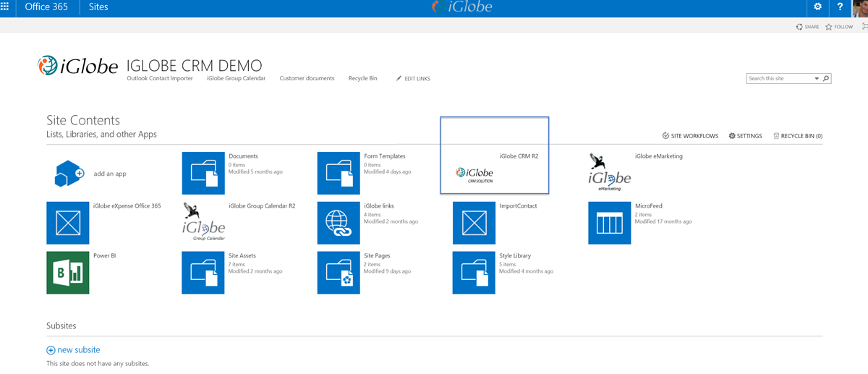
Task: Open the iGlobe eXpense Office 365 title
Action: pyautogui.click(x=127, y=206)
